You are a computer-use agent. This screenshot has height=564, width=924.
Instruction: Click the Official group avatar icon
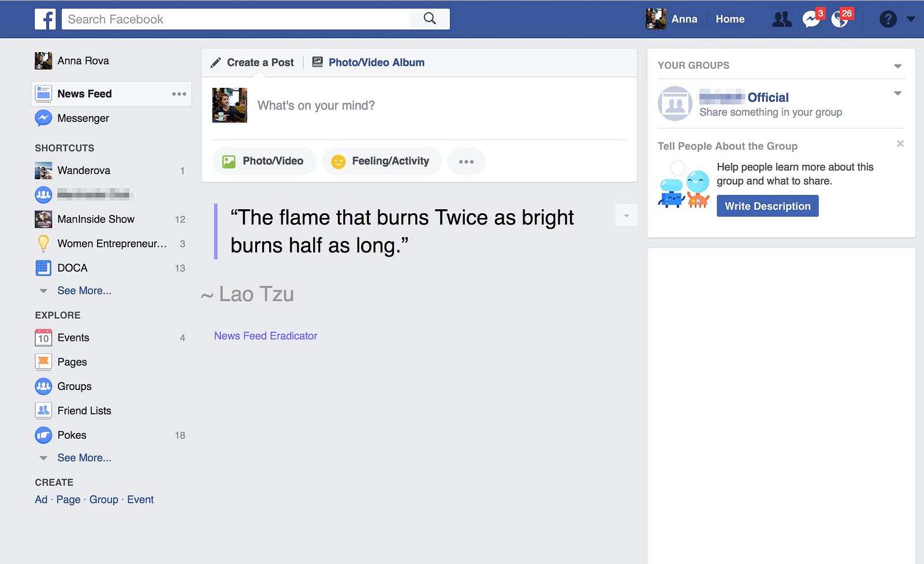675,103
